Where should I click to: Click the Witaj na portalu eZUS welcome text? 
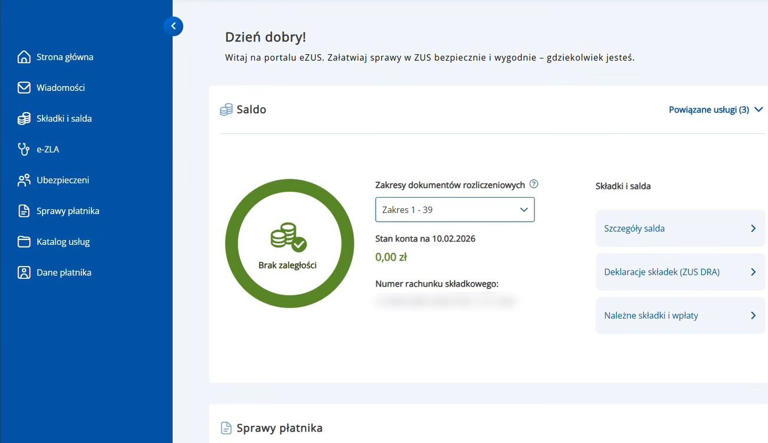coord(430,58)
